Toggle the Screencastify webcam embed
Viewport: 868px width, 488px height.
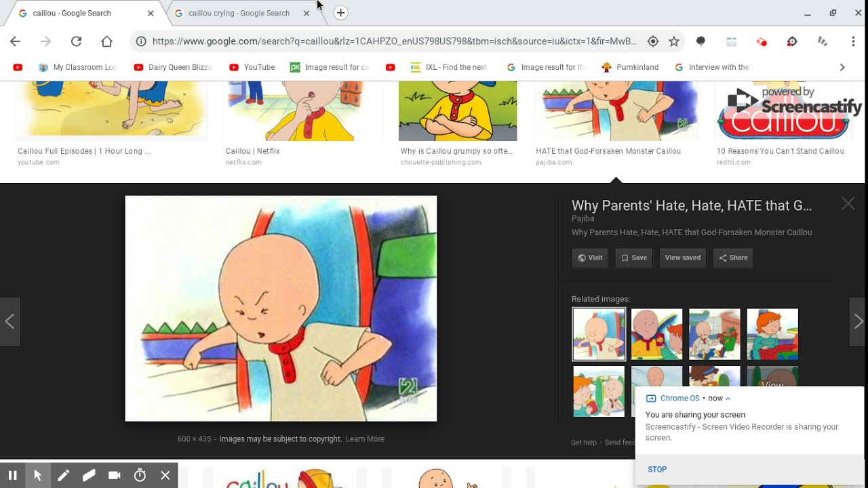114,476
